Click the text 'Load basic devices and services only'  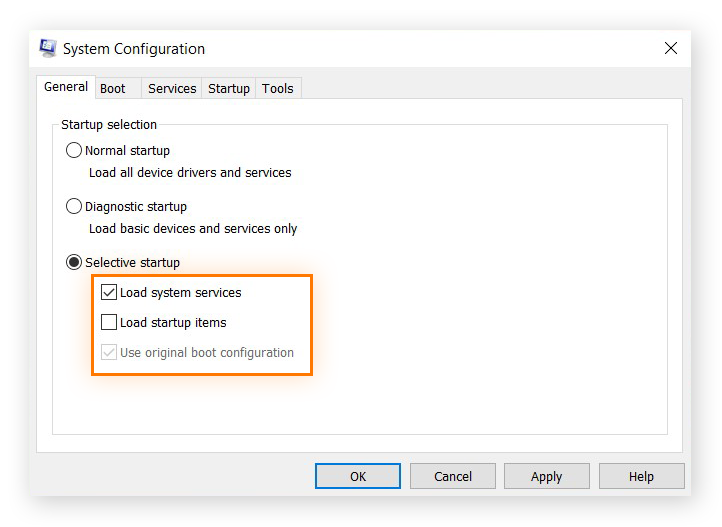(x=193, y=229)
